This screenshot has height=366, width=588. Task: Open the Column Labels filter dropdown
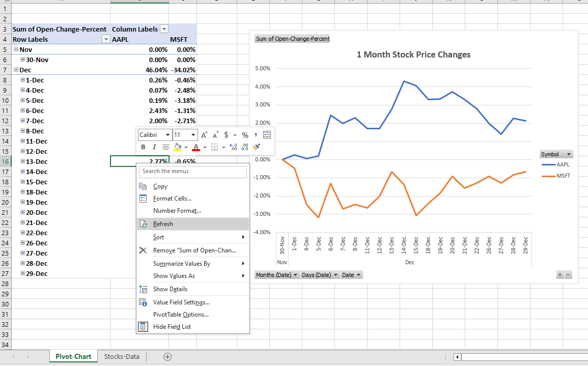[164, 29]
